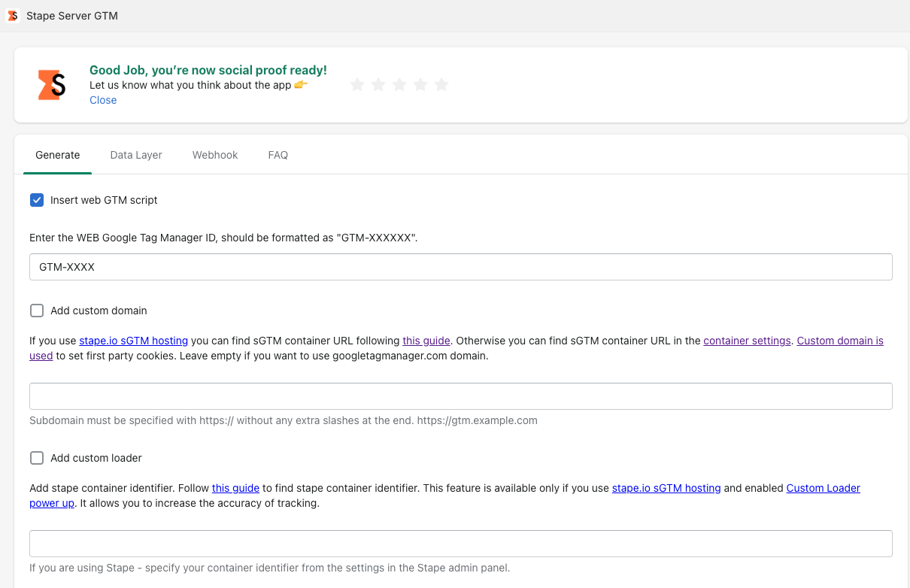
Task: Open 'this guide' link for container identifier
Action: pos(235,488)
